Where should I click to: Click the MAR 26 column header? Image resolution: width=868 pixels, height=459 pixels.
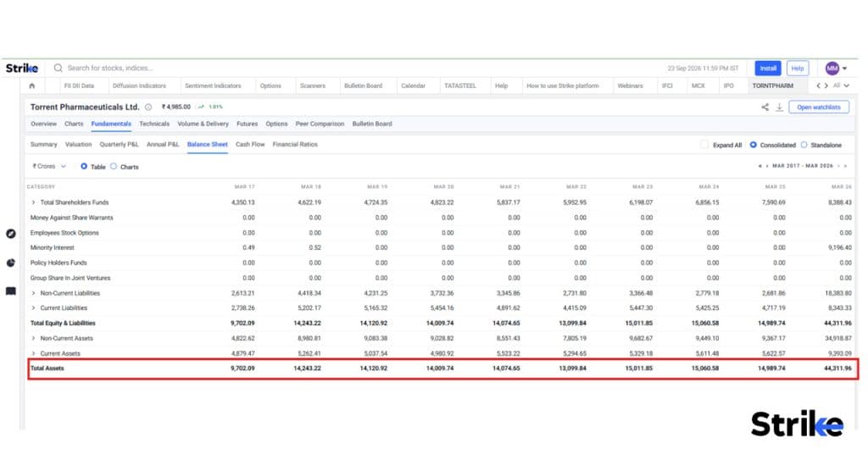point(842,187)
